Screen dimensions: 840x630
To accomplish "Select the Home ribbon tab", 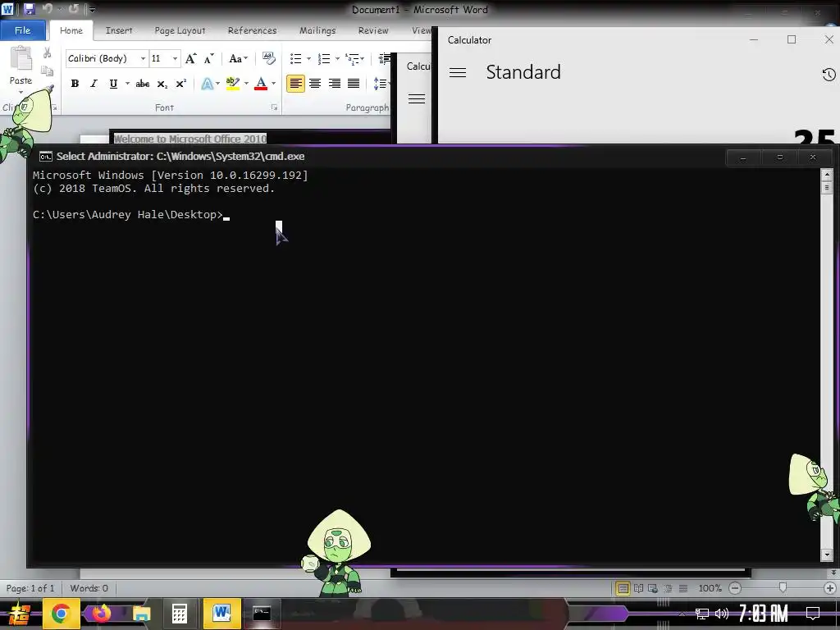I will 71,30.
